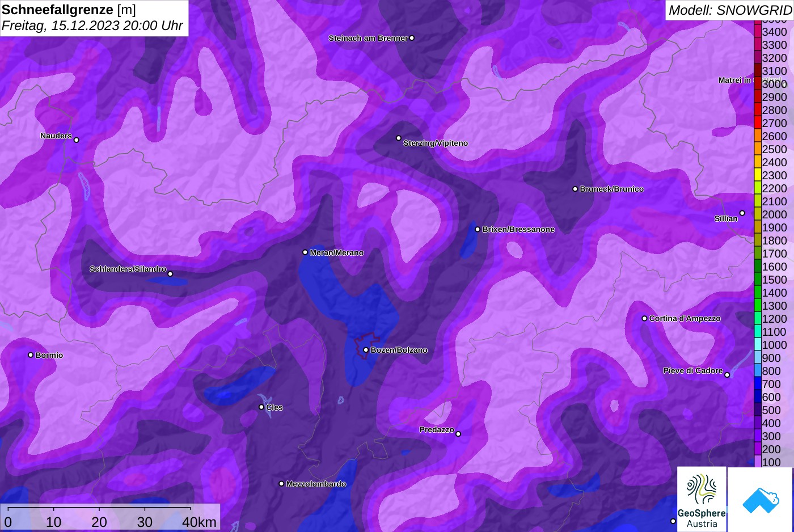Viewport: 794px width, 532px height.
Task: Click the "Predazzo" town label
Action: click(437, 429)
